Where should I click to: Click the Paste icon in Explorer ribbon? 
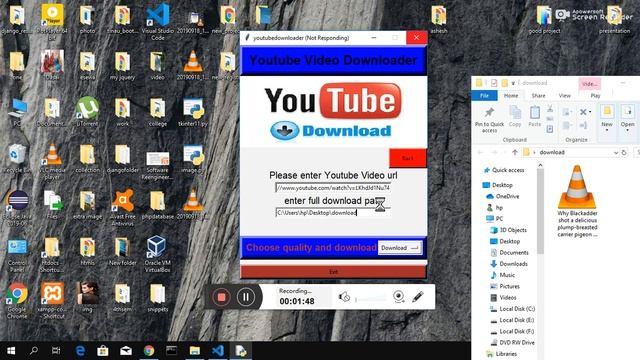pos(535,116)
